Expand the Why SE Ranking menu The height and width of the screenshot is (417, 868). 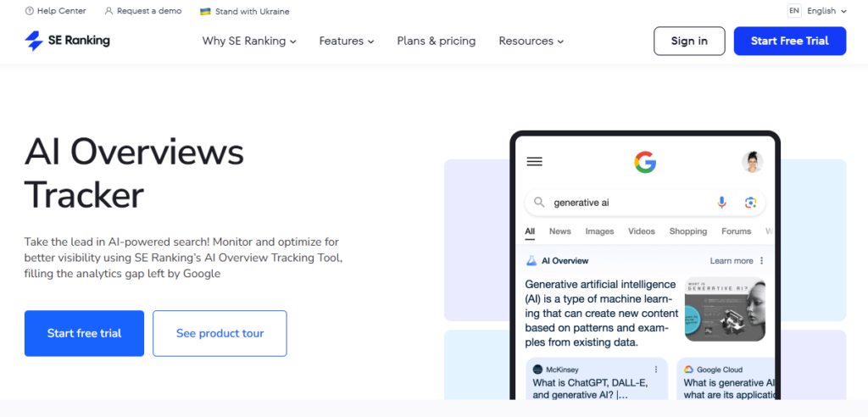[x=249, y=41]
